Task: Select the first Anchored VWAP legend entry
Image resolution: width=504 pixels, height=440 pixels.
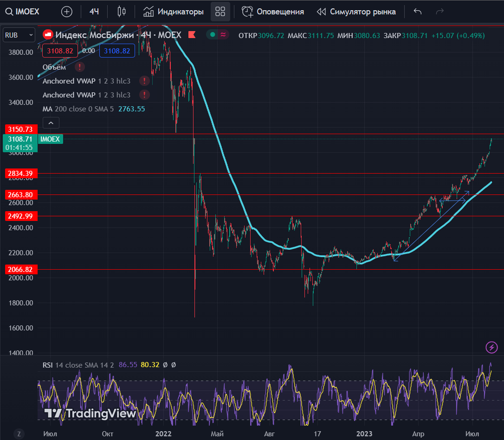Action: coord(86,81)
